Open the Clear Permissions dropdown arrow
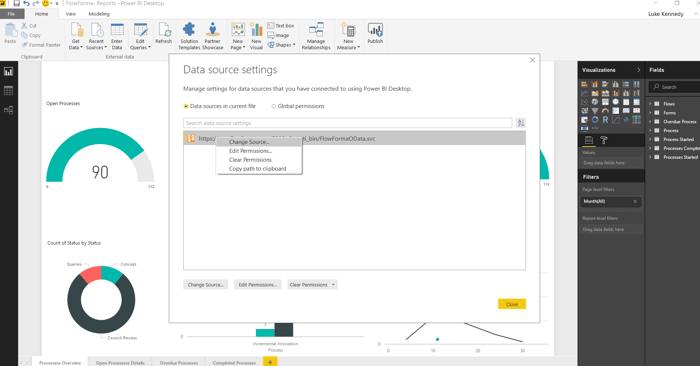Screen dimensions: 700x366 [333, 285]
